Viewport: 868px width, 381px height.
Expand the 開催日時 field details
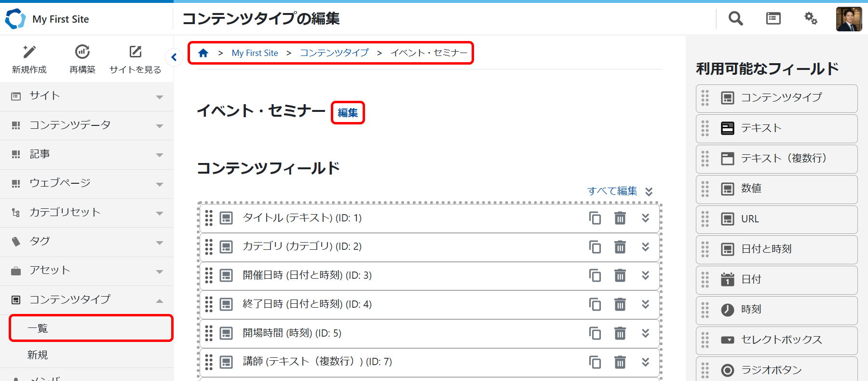(646, 275)
